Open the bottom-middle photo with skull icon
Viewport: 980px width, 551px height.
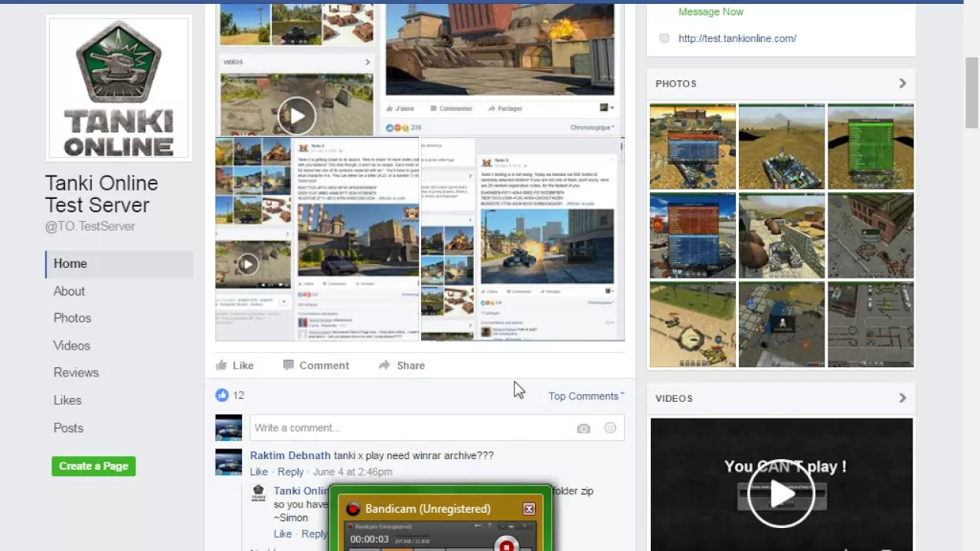tap(782, 324)
